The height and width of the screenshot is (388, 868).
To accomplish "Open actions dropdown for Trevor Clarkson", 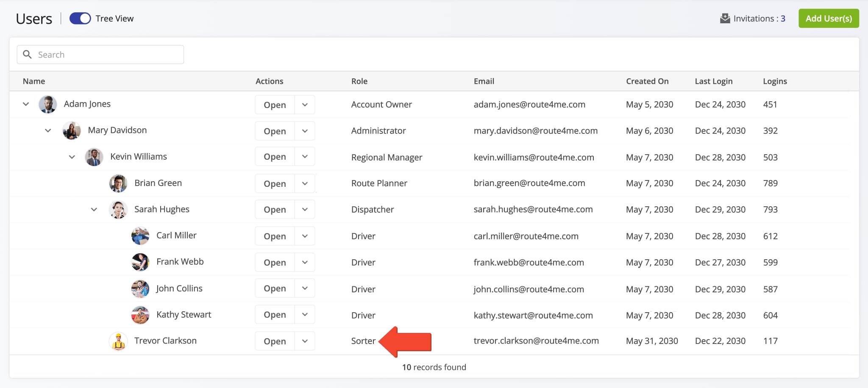I will coord(305,341).
